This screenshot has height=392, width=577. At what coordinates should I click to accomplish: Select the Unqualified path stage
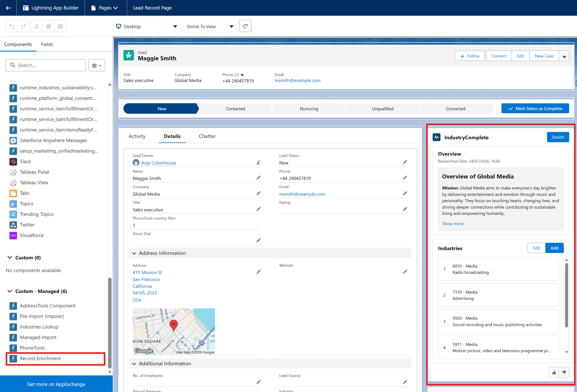(382, 109)
